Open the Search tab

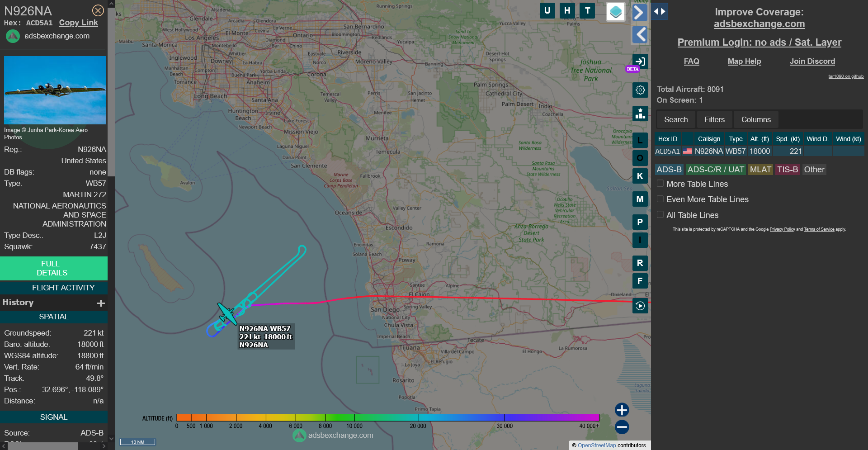click(676, 119)
